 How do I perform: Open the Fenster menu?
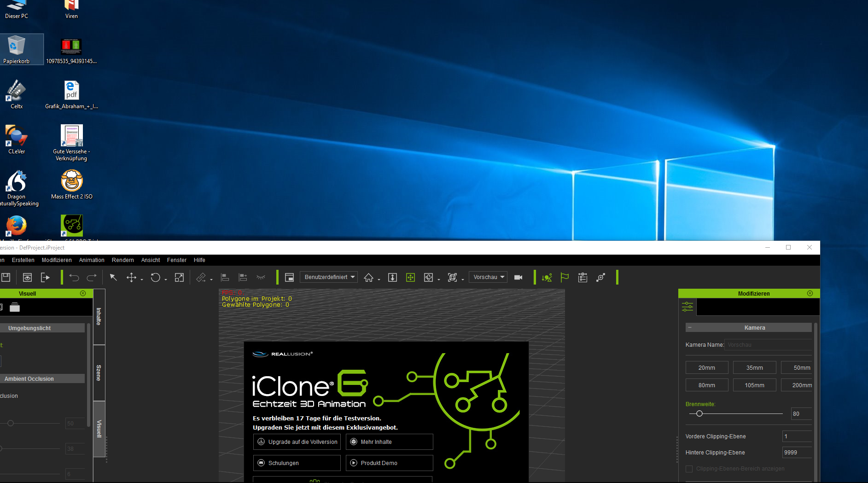[x=177, y=260]
